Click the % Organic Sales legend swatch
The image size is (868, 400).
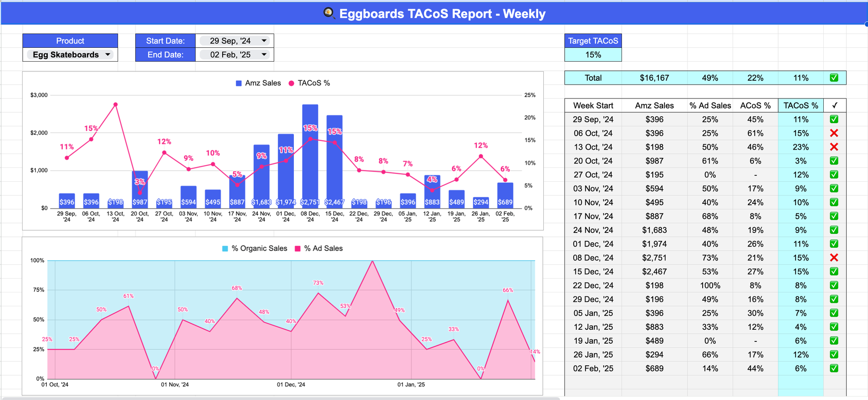click(x=225, y=249)
